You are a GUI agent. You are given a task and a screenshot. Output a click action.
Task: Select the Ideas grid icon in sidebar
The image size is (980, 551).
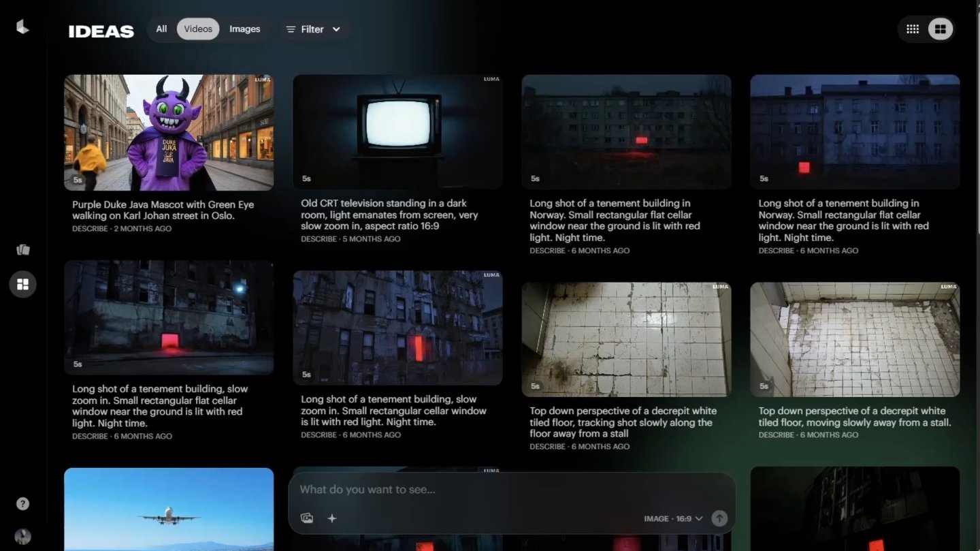pos(22,284)
